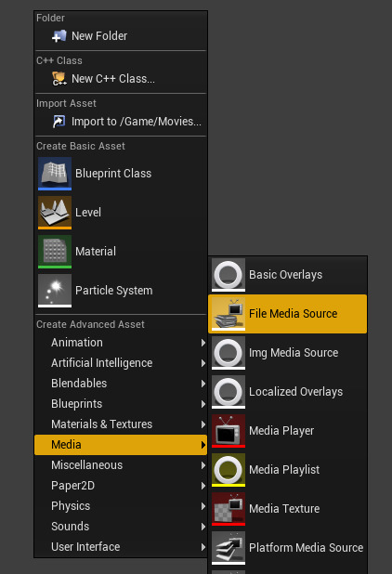The image size is (392, 574).
Task: Expand the Physics submenu arrow
Action: point(203,506)
